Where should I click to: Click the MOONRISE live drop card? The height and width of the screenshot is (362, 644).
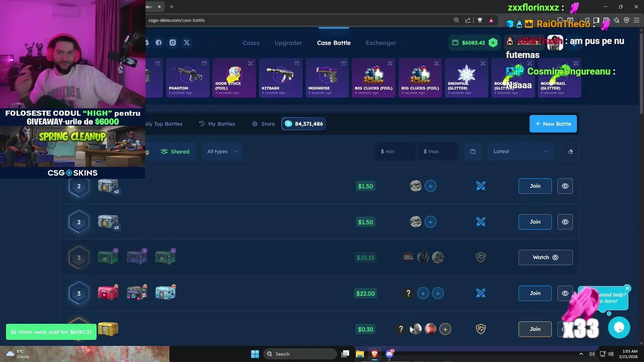[327, 78]
